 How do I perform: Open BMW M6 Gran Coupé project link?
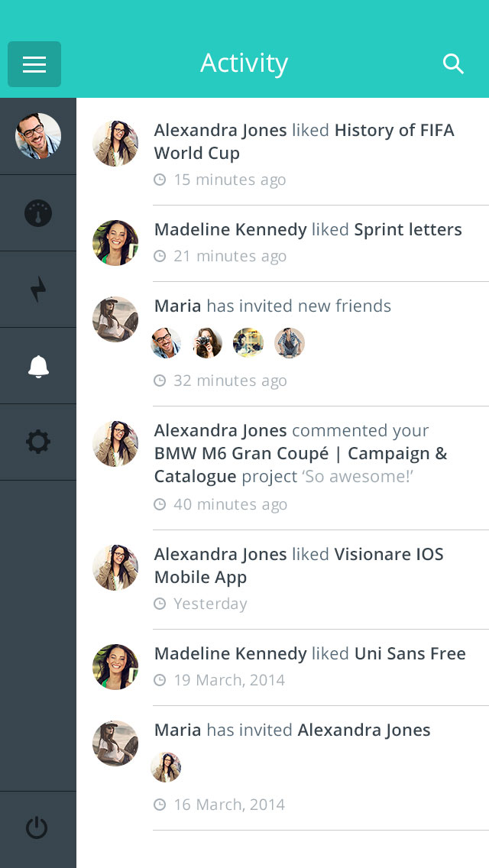(x=301, y=465)
